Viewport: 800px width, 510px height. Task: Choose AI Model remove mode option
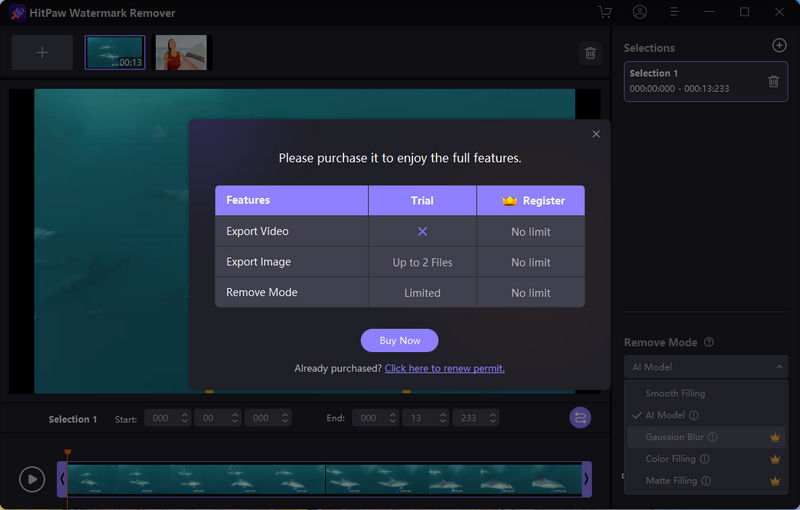665,415
